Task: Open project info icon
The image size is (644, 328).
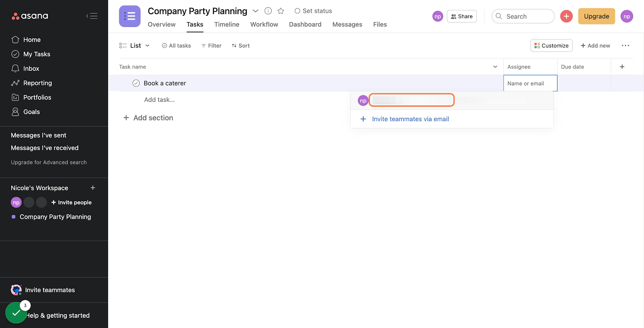Action: [268, 11]
